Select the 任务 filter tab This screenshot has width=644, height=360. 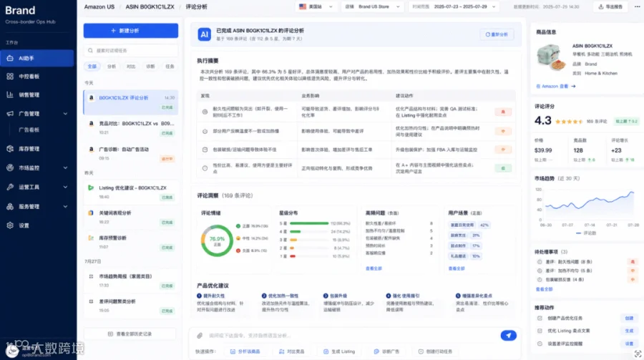(x=170, y=66)
